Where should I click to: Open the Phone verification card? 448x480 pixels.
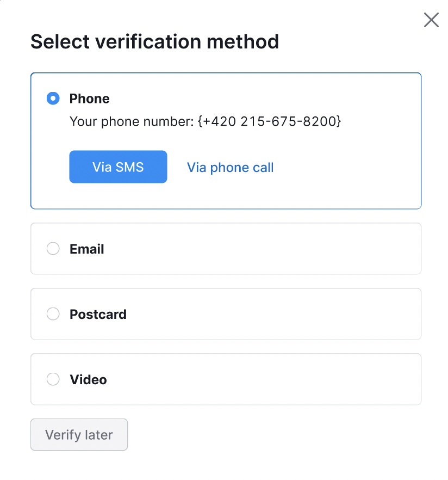pos(226,140)
